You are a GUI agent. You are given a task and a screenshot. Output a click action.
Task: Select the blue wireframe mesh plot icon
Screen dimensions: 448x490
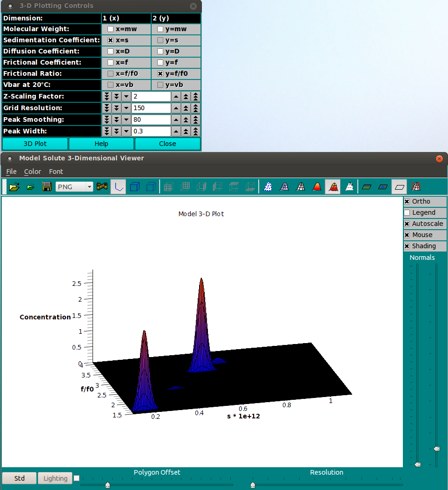284,187
